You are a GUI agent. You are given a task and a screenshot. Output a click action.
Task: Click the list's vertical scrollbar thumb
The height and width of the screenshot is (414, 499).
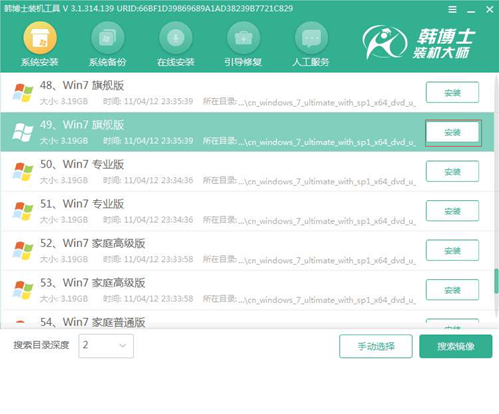(x=496, y=281)
